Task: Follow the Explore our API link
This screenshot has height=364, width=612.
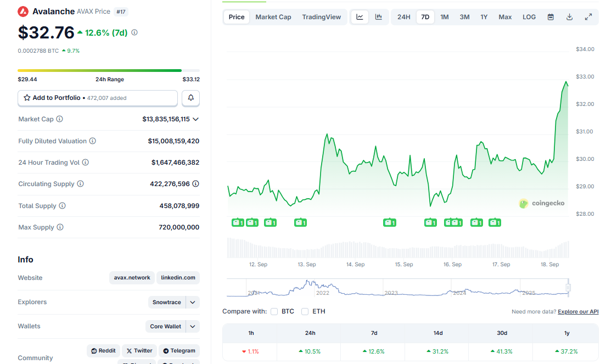Action: click(578, 312)
